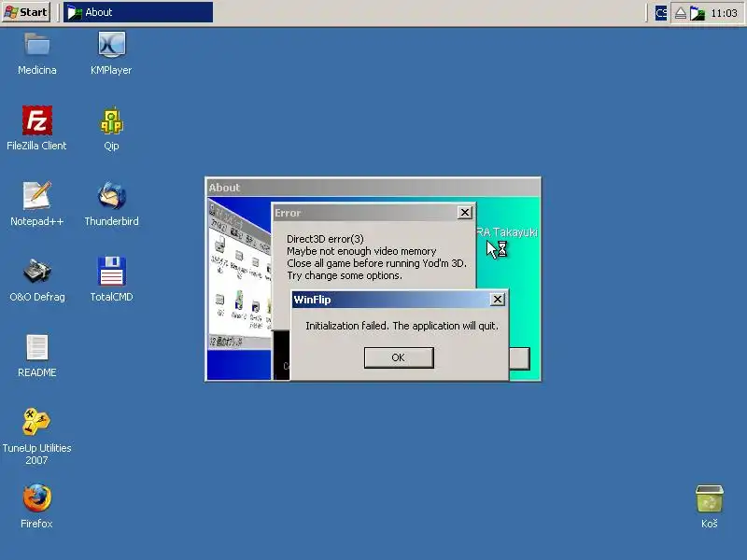Launch KMPlayer from the desktop
Viewport: 747px width, 560px height.
(111, 45)
